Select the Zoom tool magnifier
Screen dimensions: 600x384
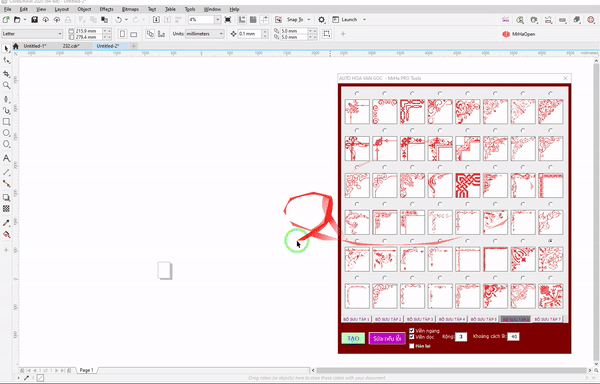[6, 86]
